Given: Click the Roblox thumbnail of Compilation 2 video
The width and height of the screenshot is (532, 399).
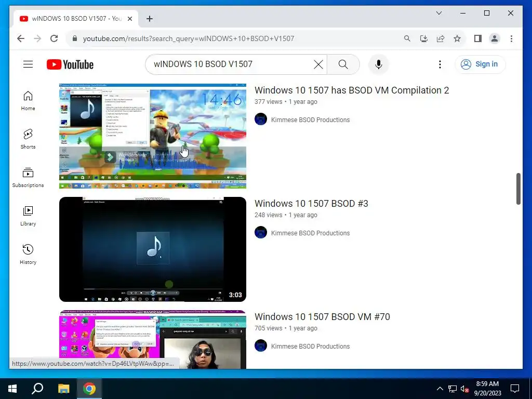Looking at the screenshot, I should tap(153, 136).
